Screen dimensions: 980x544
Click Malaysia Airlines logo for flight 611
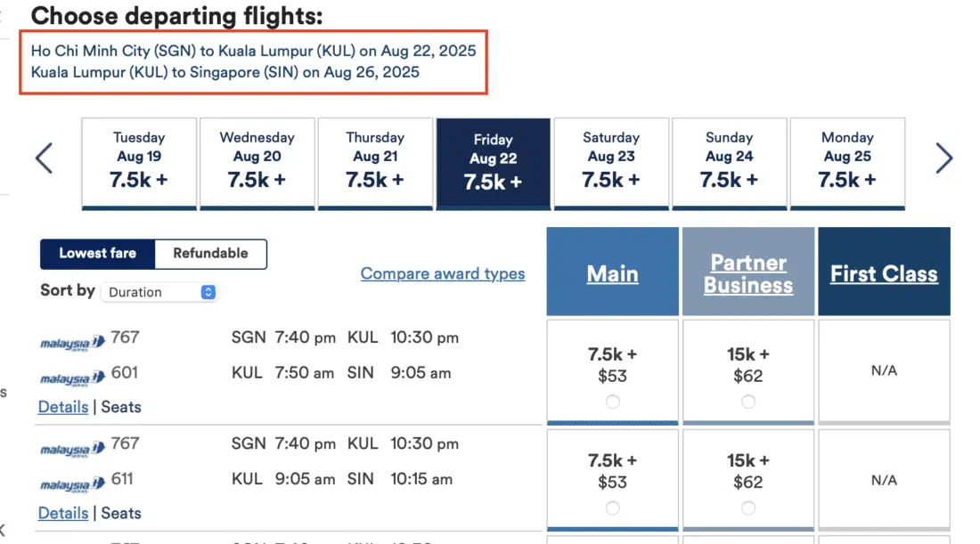(x=72, y=484)
